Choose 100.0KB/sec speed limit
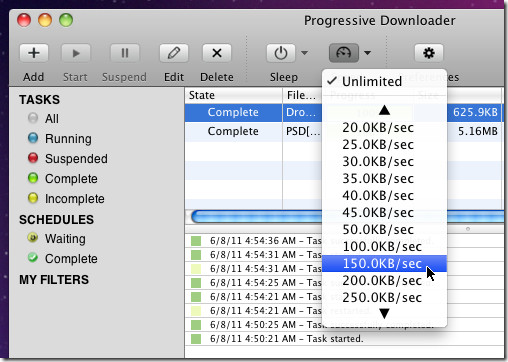Viewport: 508px width, 362px height. (x=384, y=247)
